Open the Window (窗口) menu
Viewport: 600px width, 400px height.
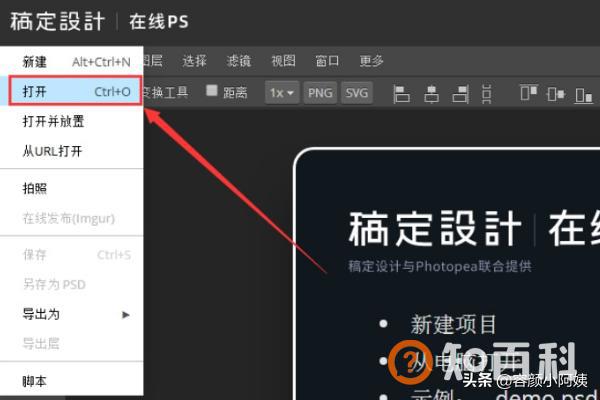point(327,61)
